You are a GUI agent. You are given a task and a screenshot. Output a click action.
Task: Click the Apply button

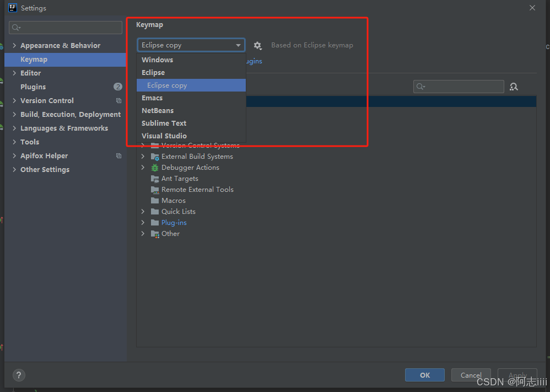pyautogui.click(x=517, y=375)
